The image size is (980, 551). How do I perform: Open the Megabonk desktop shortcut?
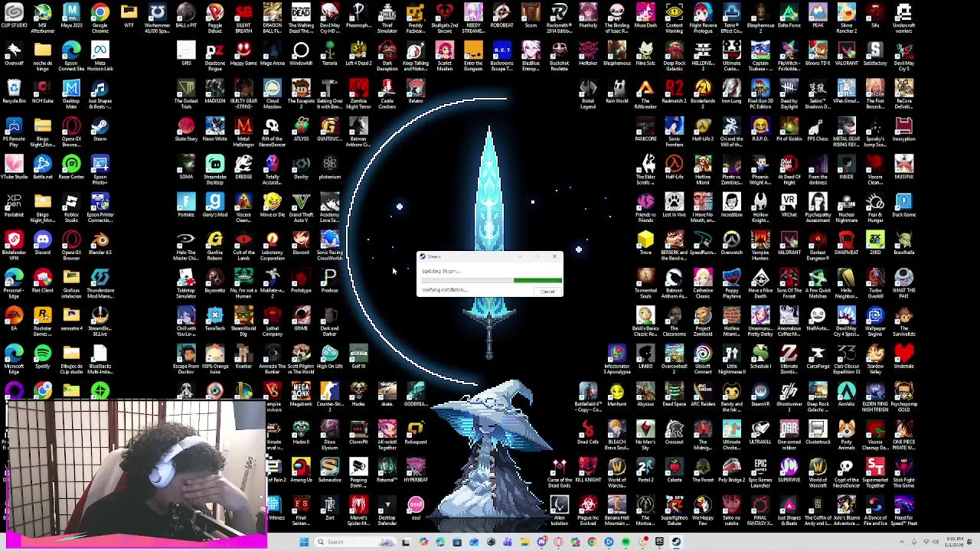pos(301,395)
